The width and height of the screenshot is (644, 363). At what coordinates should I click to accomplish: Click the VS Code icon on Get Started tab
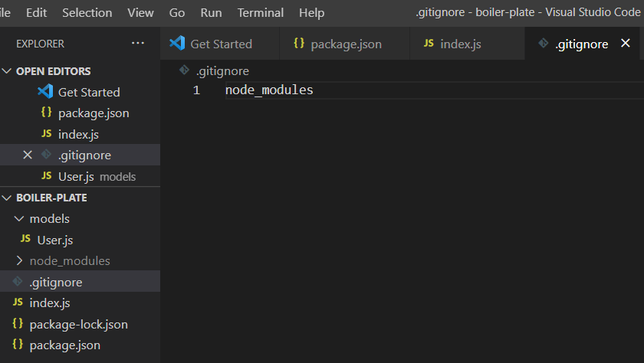[177, 43]
